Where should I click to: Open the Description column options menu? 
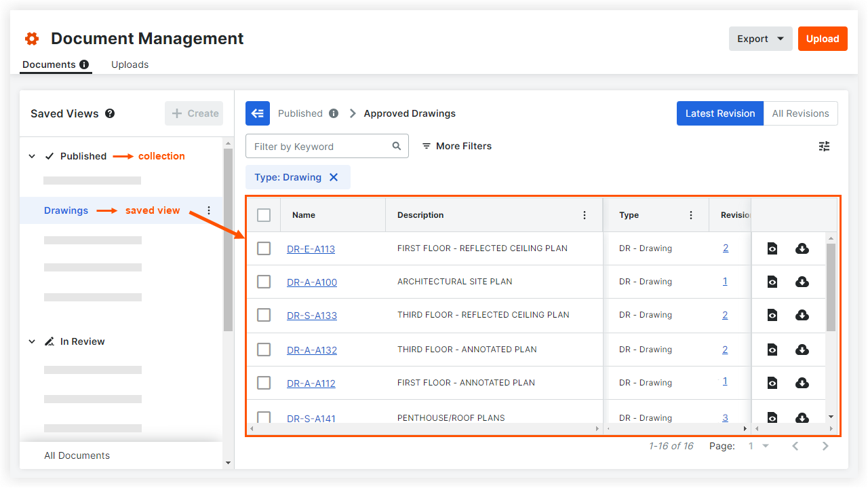585,215
